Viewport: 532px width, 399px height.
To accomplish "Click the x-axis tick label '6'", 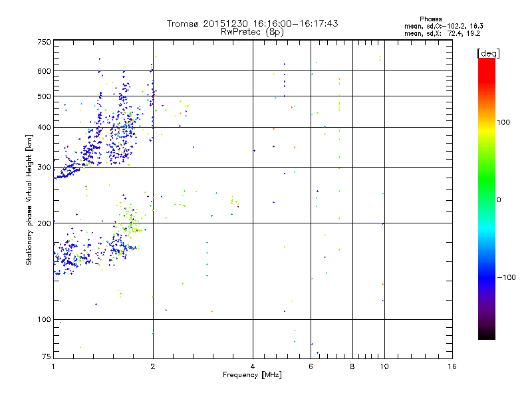I will [311, 366].
